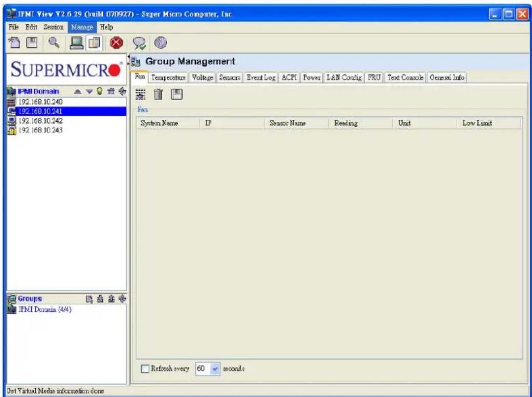Click the New file toolbar icon
Viewport: 532px width, 397px height.
[15, 43]
